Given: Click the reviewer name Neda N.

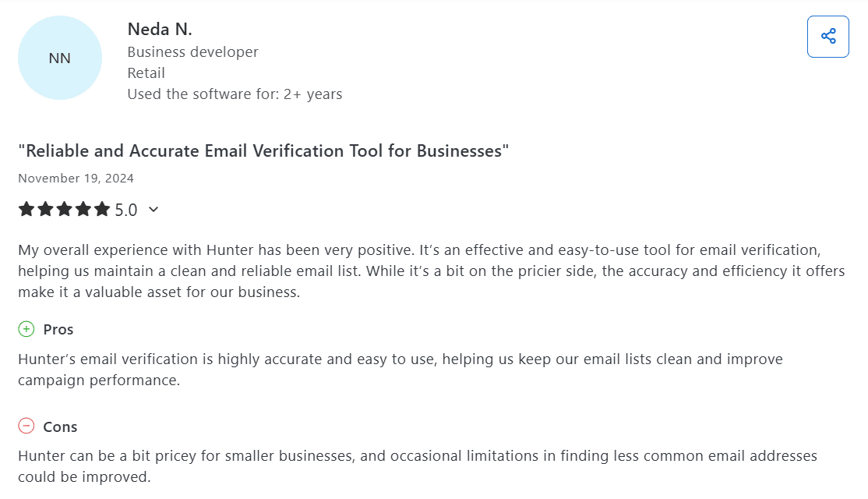Looking at the screenshot, I should click(160, 30).
